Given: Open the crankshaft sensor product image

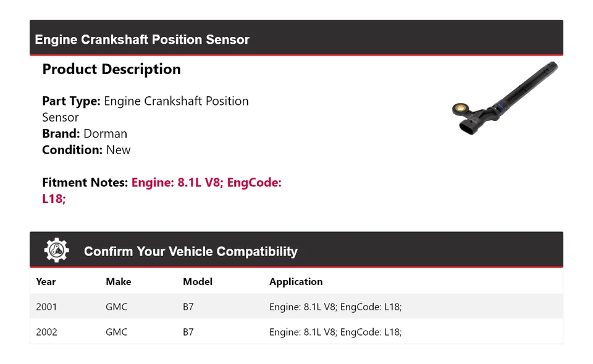Looking at the screenshot, I should 505,99.
